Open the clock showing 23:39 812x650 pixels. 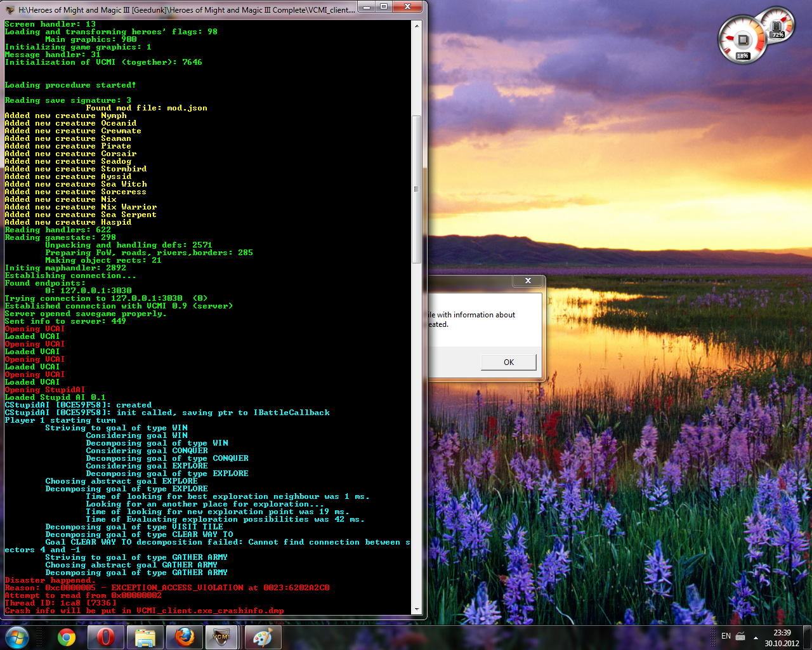click(782, 637)
